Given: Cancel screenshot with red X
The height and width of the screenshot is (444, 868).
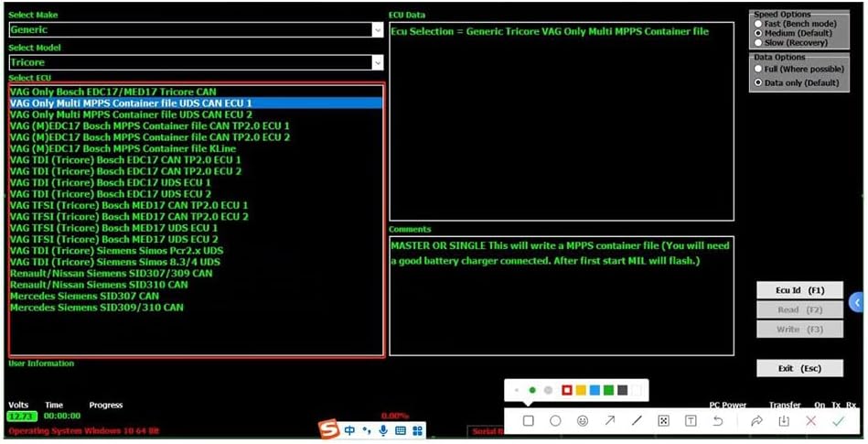Looking at the screenshot, I should [x=810, y=421].
